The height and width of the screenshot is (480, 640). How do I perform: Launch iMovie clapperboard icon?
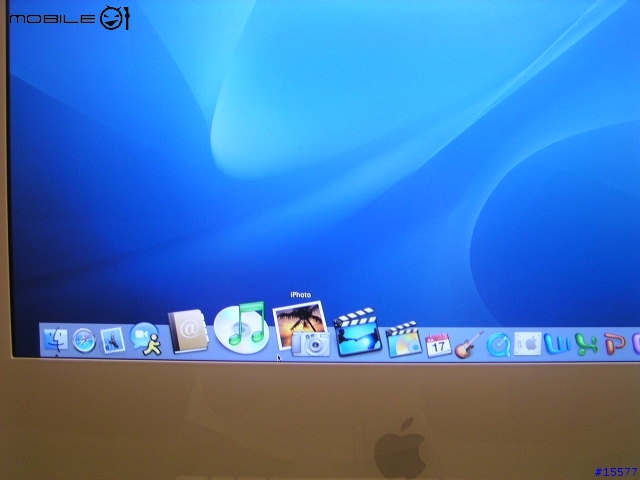[357, 332]
